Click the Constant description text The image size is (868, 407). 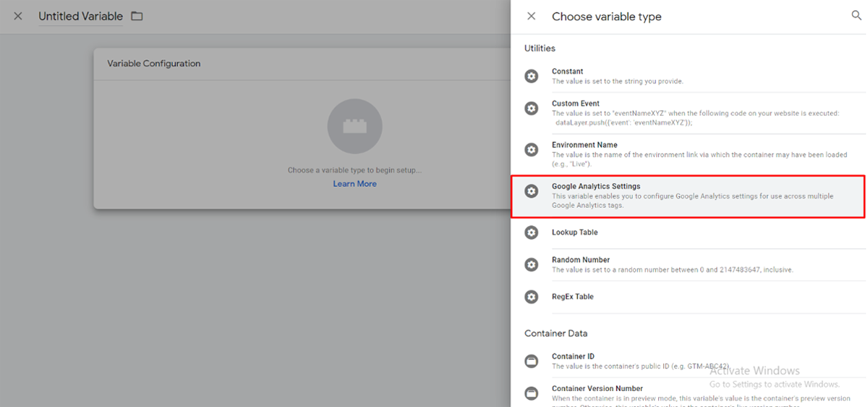pyautogui.click(x=617, y=81)
